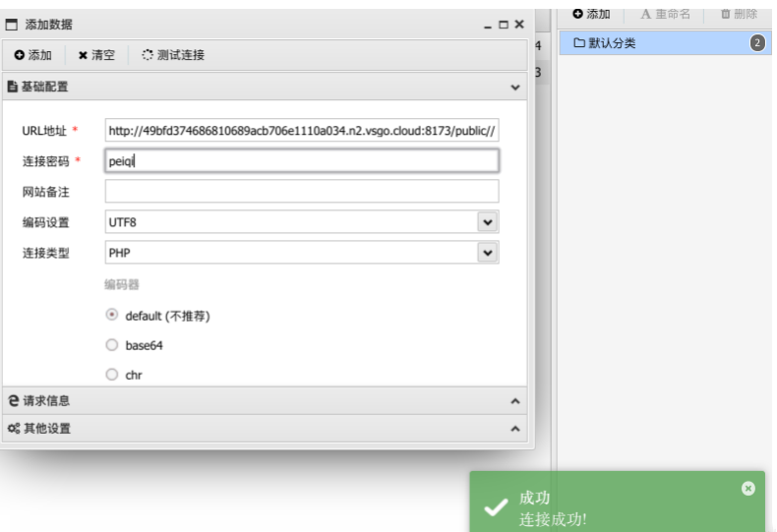Maximize the 添加数据 dialog window
The image size is (777, 532).
[504, 25]
